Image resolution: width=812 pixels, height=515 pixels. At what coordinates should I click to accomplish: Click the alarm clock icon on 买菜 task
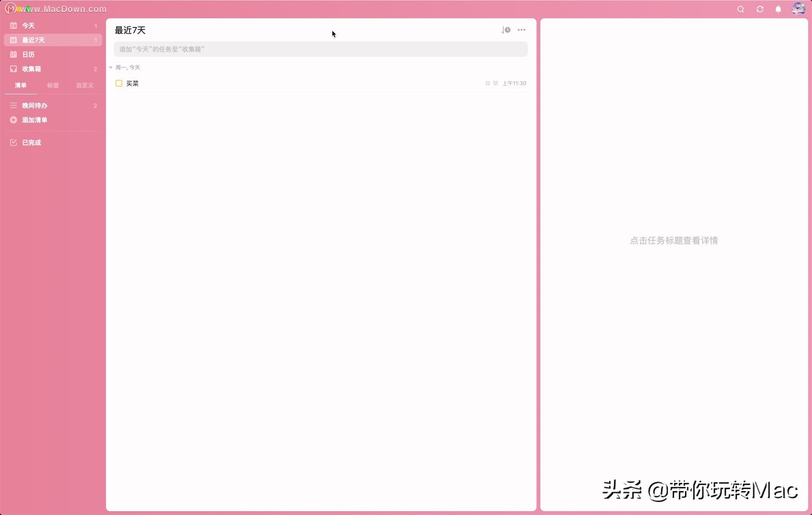[x=496, y=83]
